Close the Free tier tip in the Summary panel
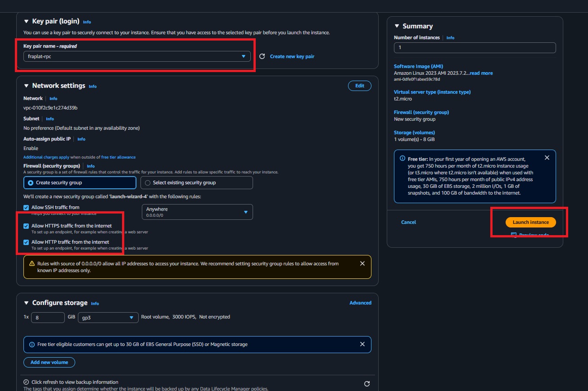588x391 pixels. point(547,158)
